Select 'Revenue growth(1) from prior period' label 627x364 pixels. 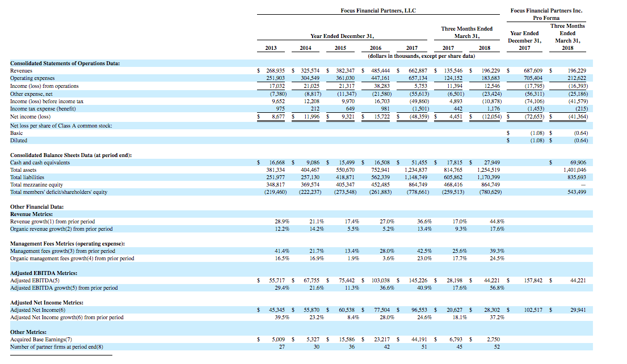point(52,222)
